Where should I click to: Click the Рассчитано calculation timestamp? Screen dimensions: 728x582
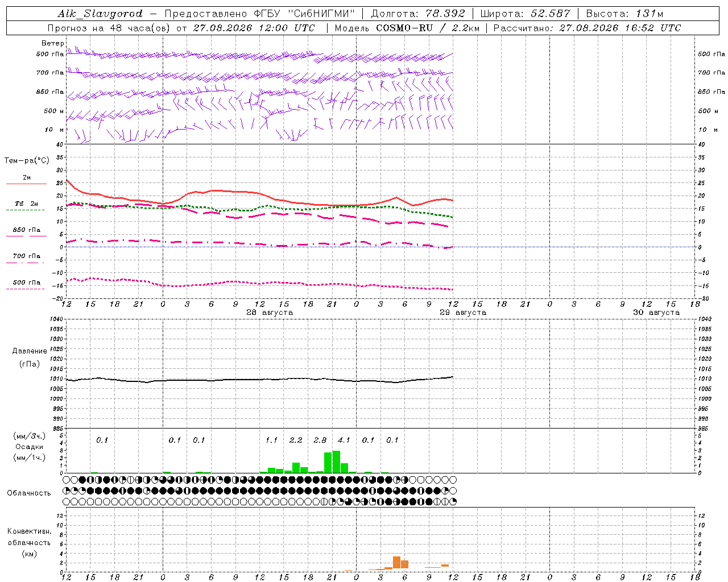(x=587, y=28)
